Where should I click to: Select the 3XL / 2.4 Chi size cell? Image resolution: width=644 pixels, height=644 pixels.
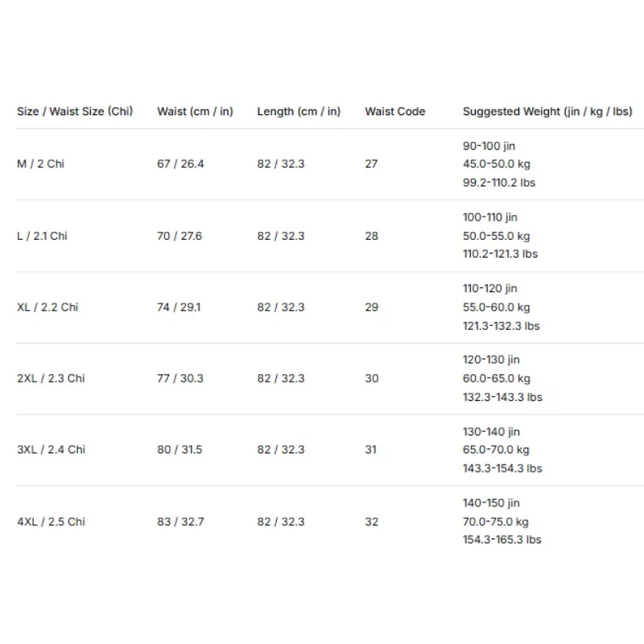point(51,450)
